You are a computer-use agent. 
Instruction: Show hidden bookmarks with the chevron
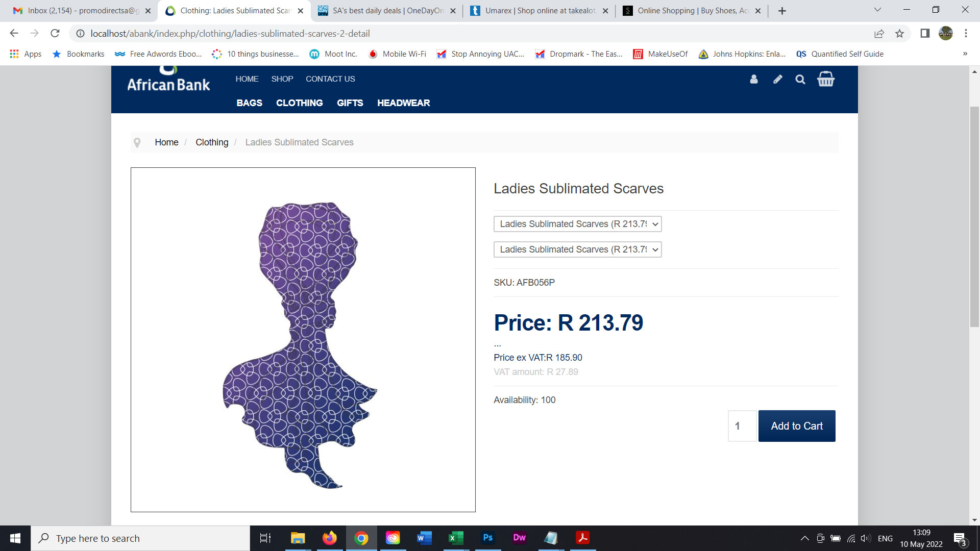point(965,54)
